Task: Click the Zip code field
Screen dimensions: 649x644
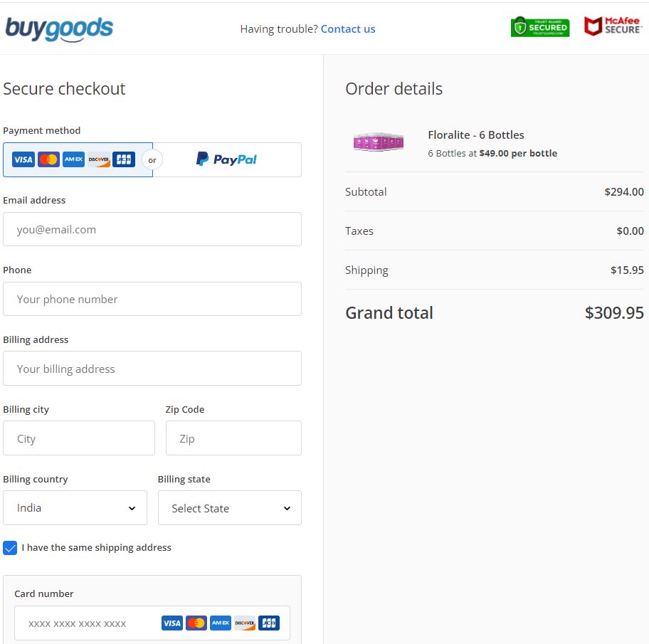Action: (233, 438)
